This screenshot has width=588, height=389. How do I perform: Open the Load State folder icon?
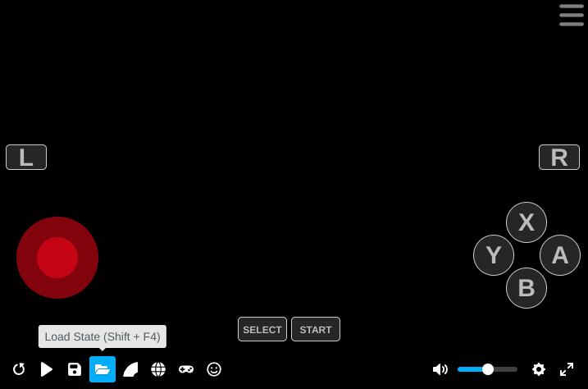(103, 369)
